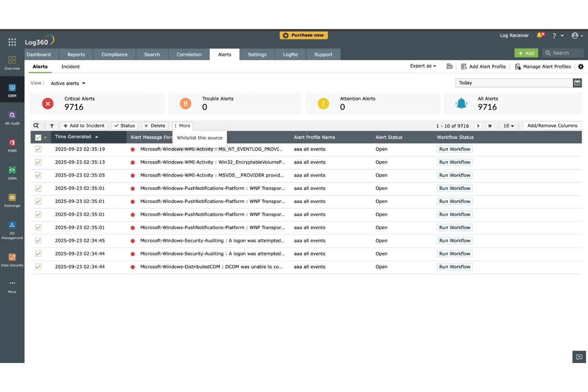This screenshot has height=392, width=588.
Task: Open the rows-per-page 10 dropdown
Action: click(x=509, y=126)
